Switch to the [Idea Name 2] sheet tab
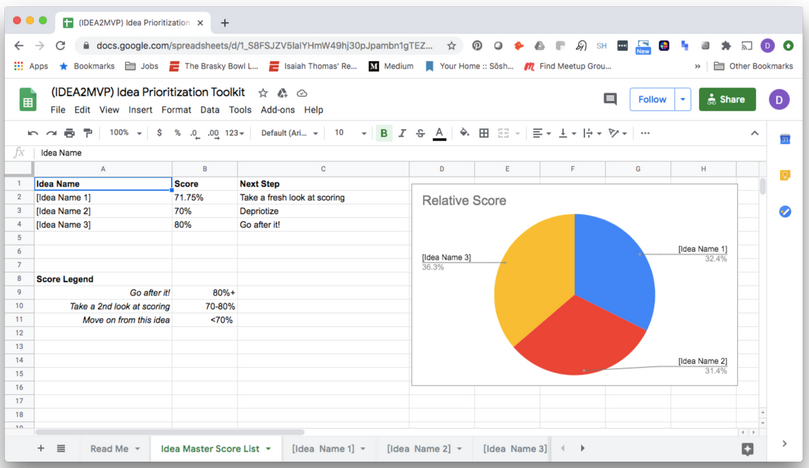Screen dimensions: 809x468 [x=419, y=449]
